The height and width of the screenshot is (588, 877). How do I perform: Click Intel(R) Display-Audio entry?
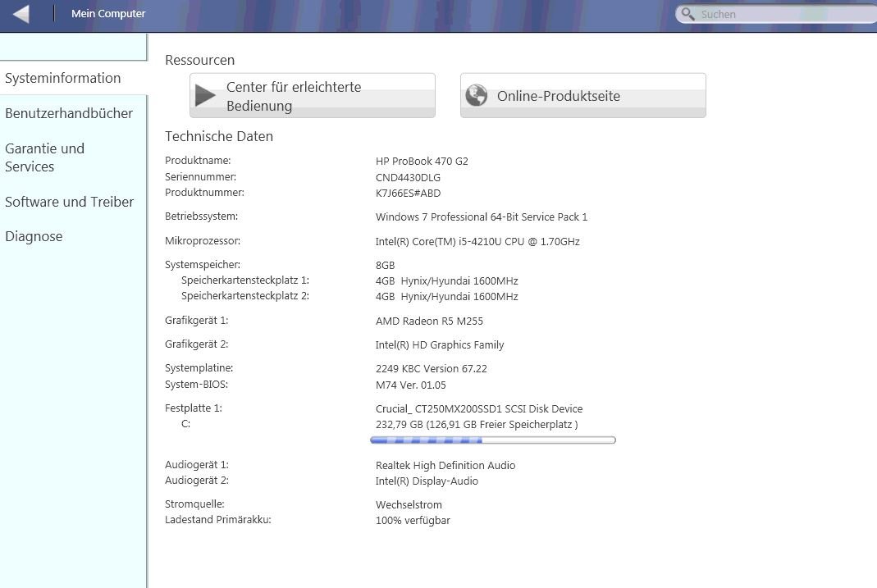pyautogui.click(x=427, y=481)
